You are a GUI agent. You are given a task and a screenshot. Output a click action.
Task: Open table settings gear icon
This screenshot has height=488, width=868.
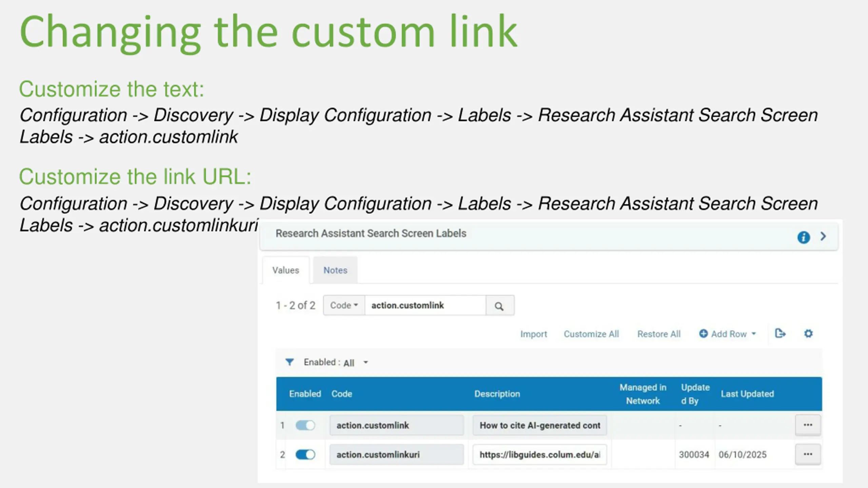[808, 334]
